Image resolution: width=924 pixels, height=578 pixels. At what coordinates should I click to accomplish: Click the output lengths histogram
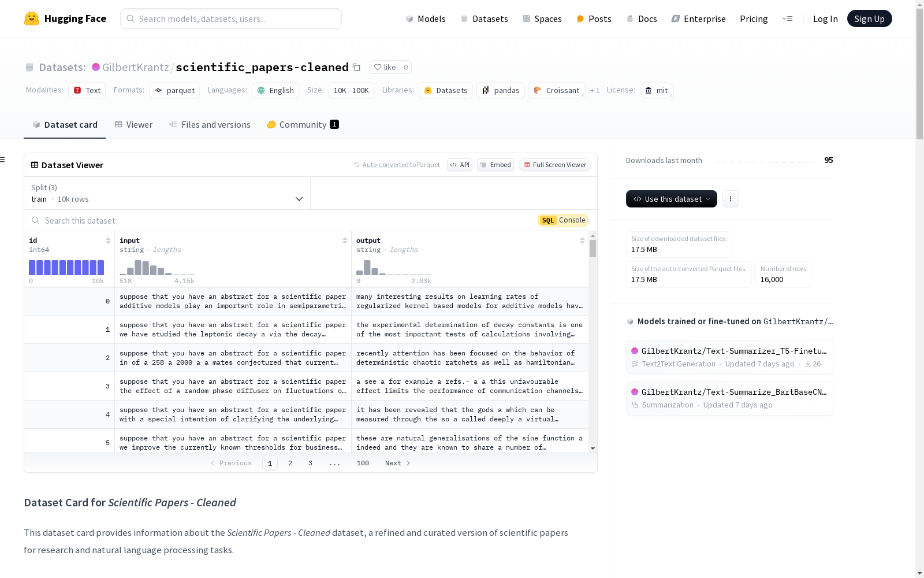coord(394,268)
